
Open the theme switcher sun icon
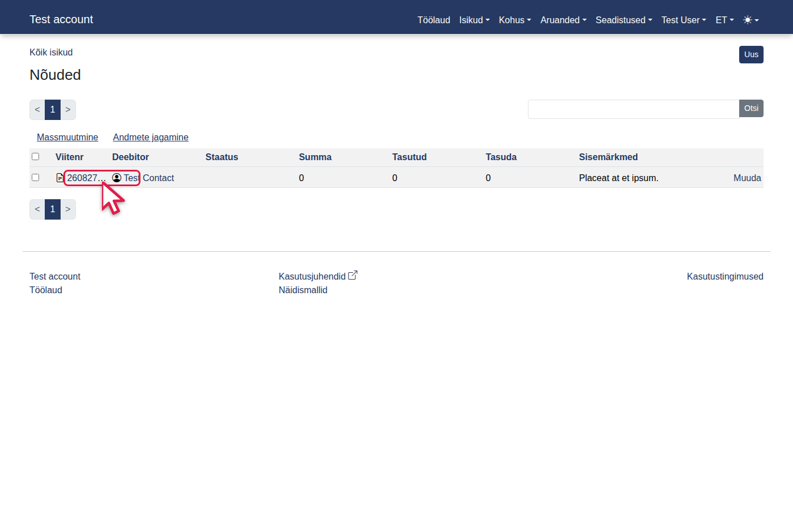pos(751,20)
